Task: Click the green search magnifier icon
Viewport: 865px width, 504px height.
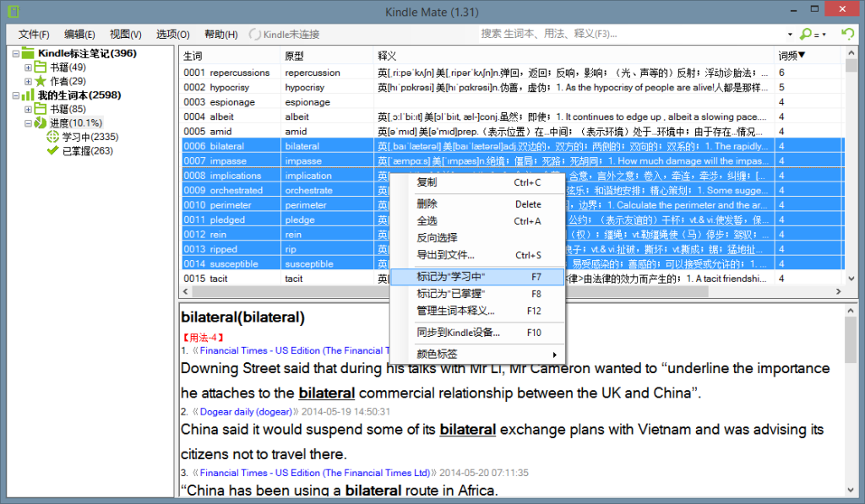Action: pos(805,34)
